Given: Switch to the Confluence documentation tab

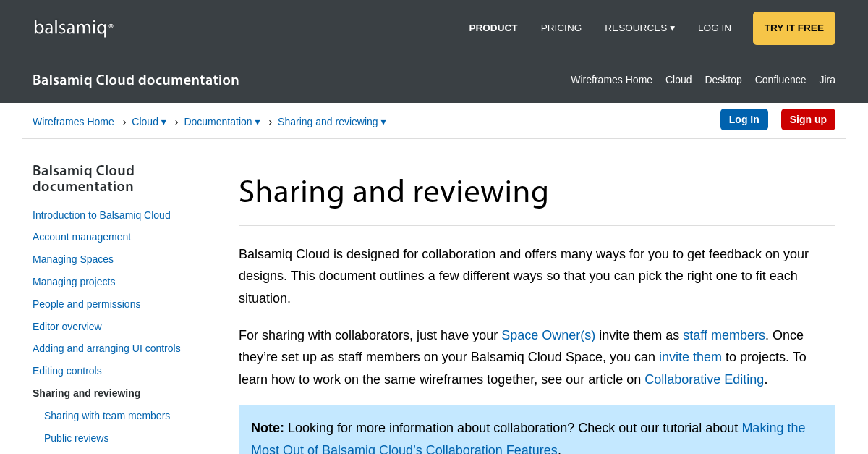Looking at the screenshot, I should 780,80.
